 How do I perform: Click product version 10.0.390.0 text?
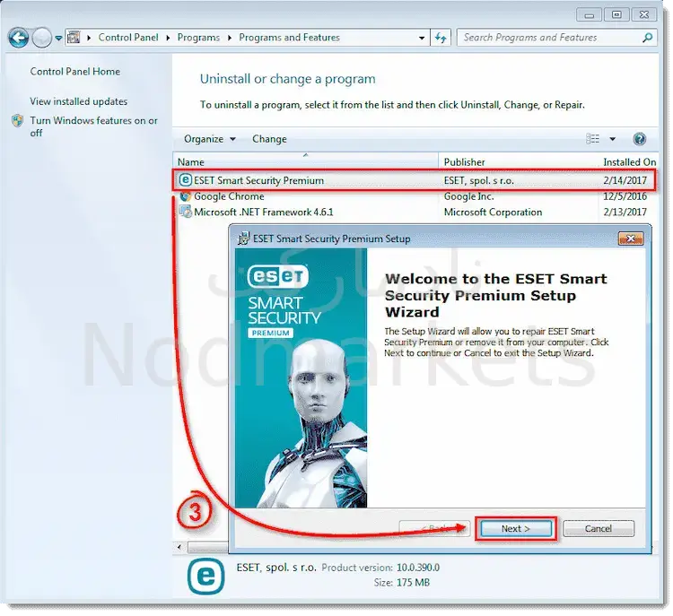pos(417,568)
